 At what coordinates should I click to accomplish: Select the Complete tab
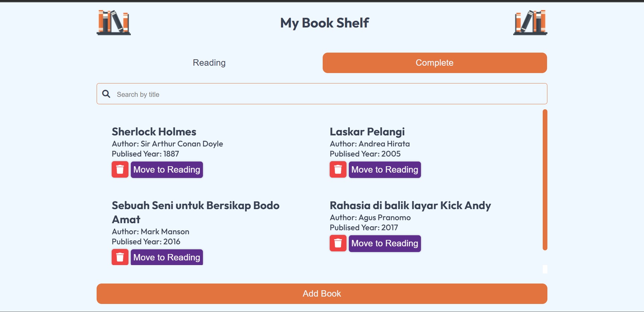click(x=434, y=63)
